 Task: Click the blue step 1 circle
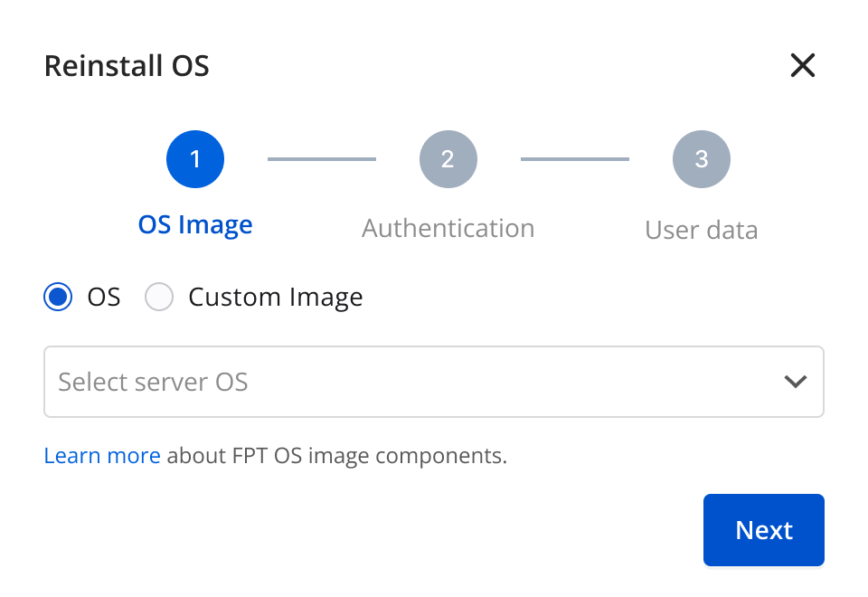[x=195, y=159]
